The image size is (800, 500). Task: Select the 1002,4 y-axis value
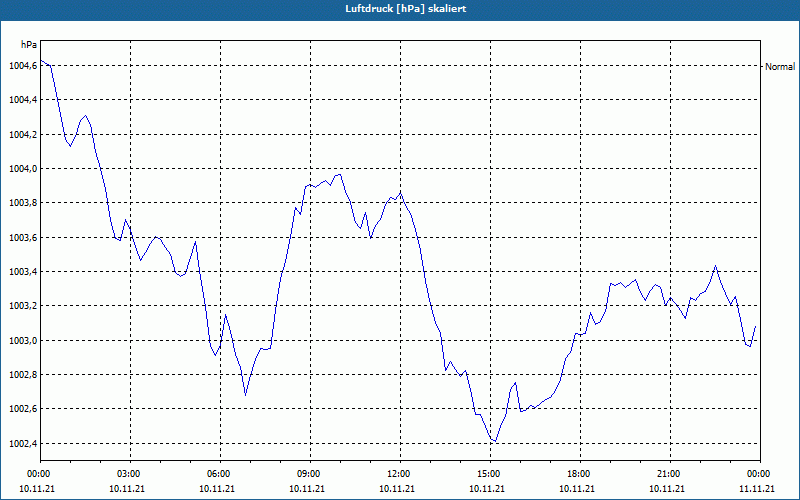[23, 443]
